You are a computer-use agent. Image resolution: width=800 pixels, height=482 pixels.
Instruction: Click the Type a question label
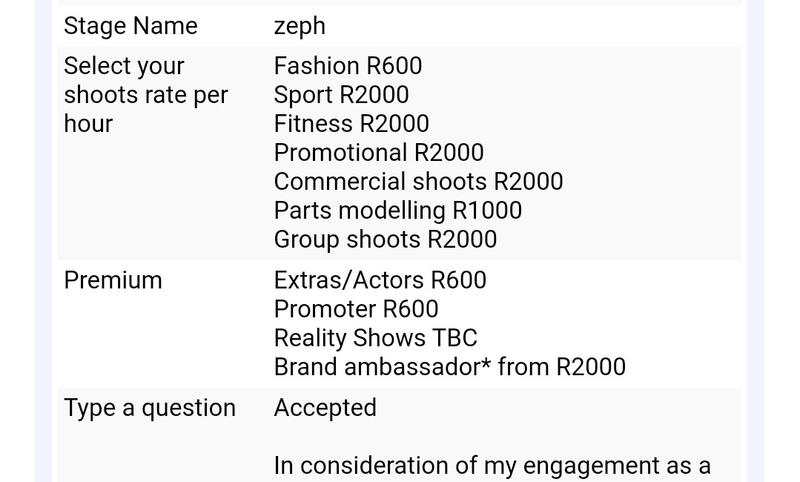tap(150, 408)
